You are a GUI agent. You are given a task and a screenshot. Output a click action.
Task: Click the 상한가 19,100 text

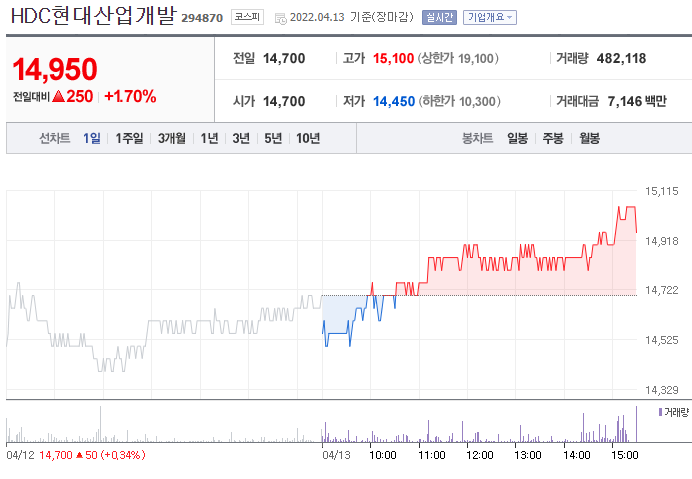(458, 58)
